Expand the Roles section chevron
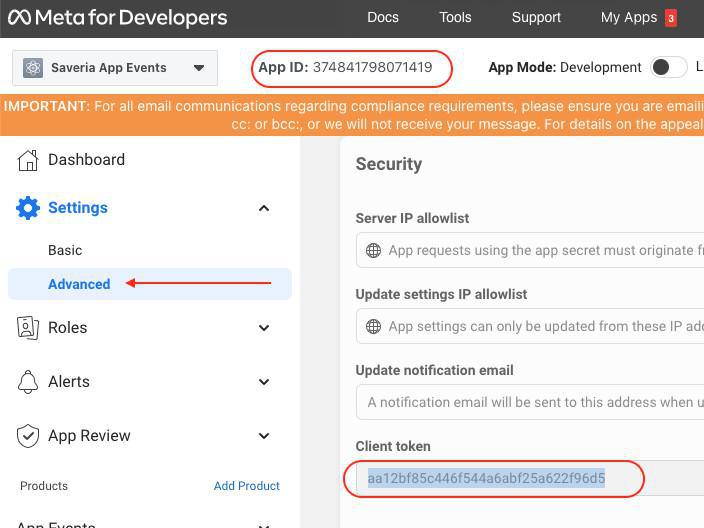 264,328
